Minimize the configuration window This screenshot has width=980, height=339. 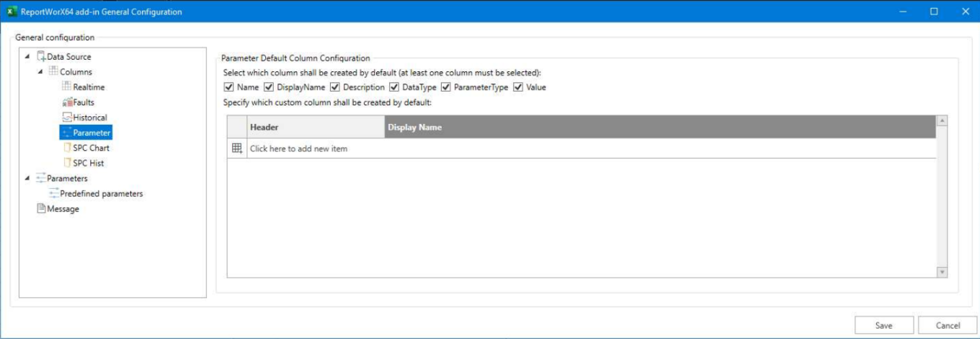(903, 12)
